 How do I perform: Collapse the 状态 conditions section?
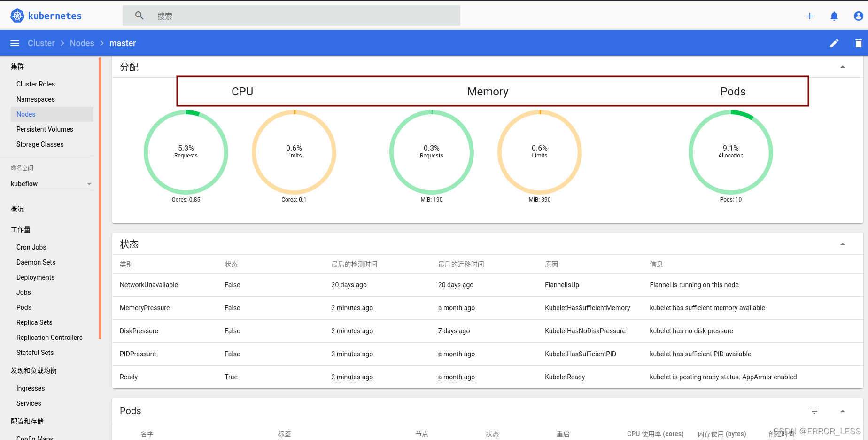843,244
